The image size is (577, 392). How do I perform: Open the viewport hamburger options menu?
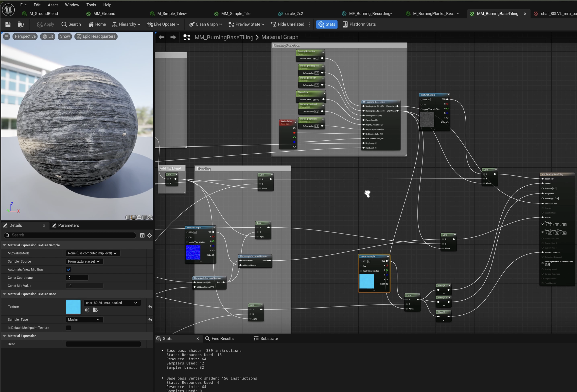click(7, 36)
